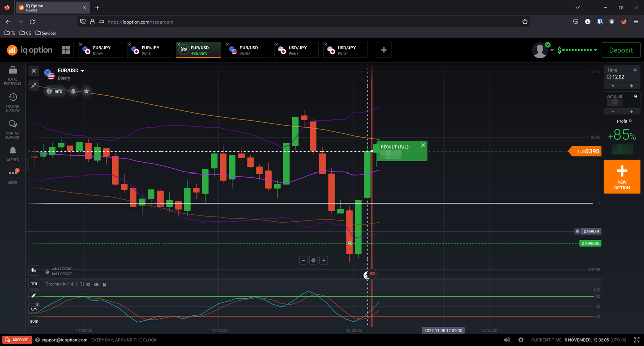Click the Firefox address bar
The height and width of the screenshot is (346, 644).
click(x=304, y=22)
